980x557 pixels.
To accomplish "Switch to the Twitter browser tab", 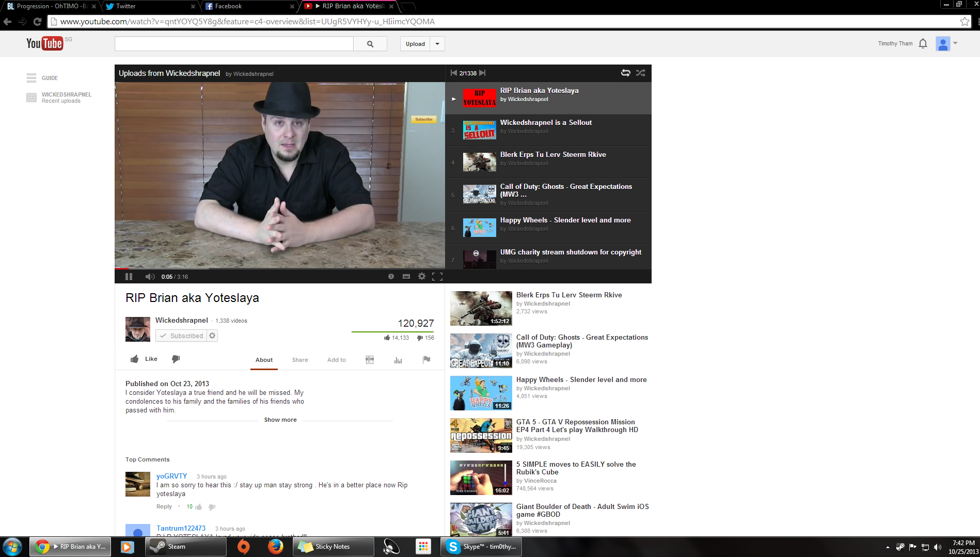I will point(150,6).
